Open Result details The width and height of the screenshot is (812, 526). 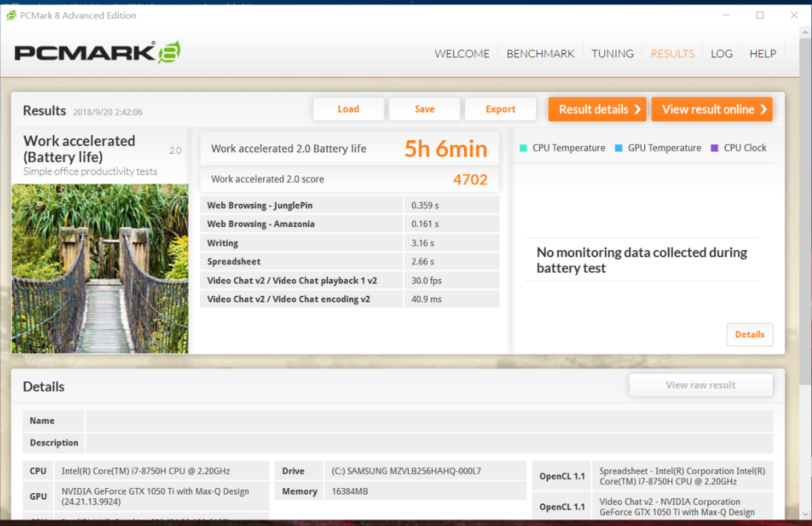tap(597, 109)
